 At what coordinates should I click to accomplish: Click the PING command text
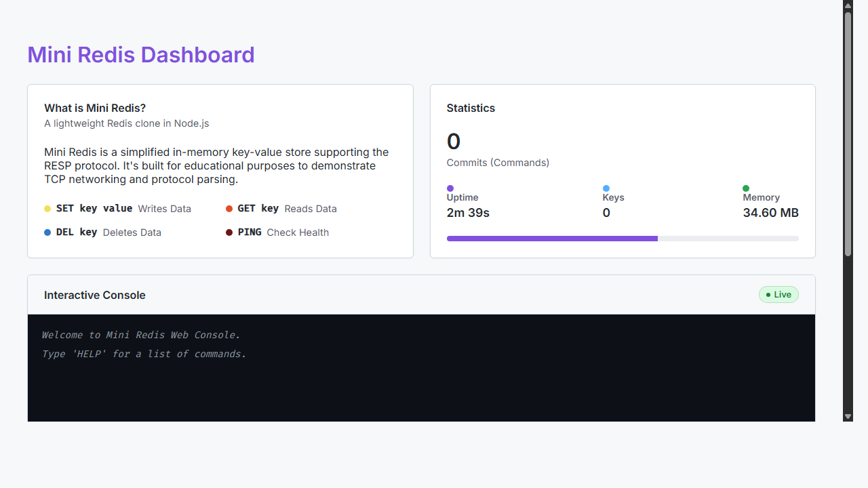coord(250,232)
